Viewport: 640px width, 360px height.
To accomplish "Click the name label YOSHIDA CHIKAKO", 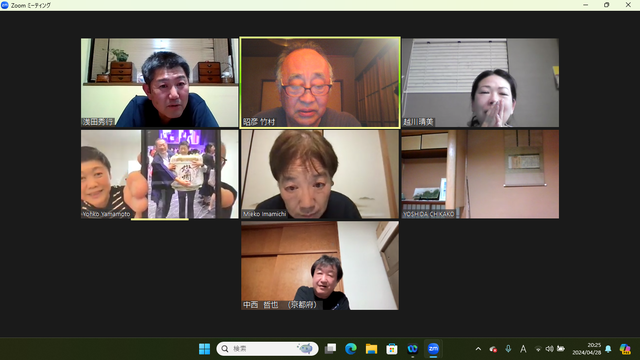I will (x=429, y=214).
